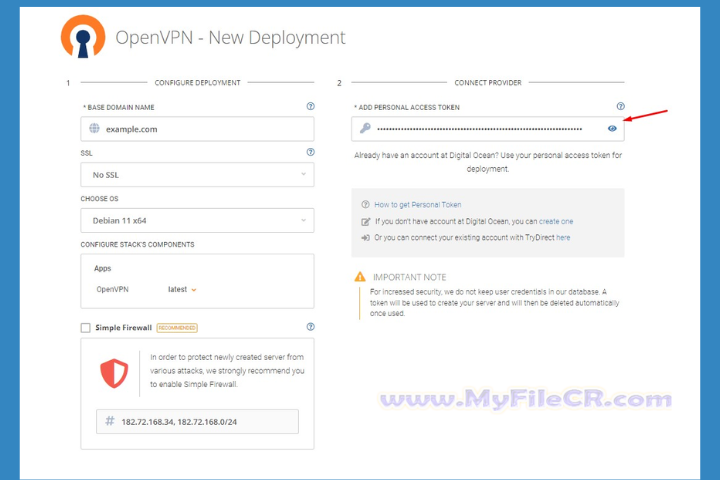Focus the example.com base domain field
The image size is (720, 480).
[x=197, y=129]
